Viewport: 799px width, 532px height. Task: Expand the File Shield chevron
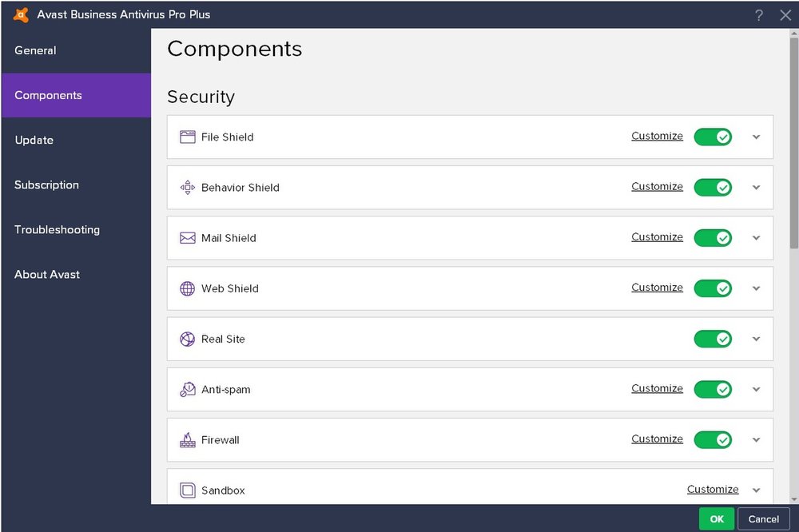[756, 137]
